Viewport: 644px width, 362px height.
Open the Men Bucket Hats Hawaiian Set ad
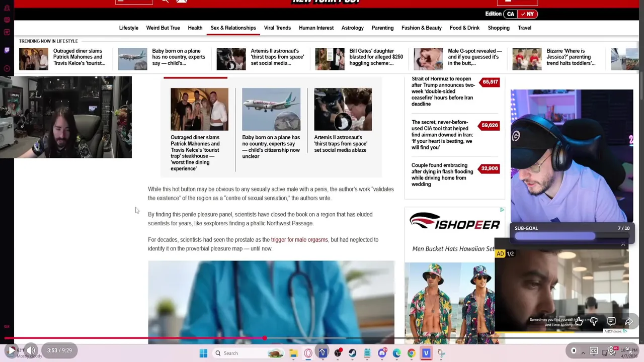point(453,248)
